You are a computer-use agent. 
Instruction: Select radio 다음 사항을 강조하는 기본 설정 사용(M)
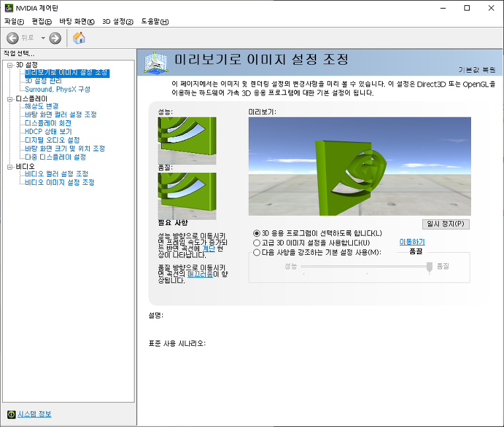(257, 252)
